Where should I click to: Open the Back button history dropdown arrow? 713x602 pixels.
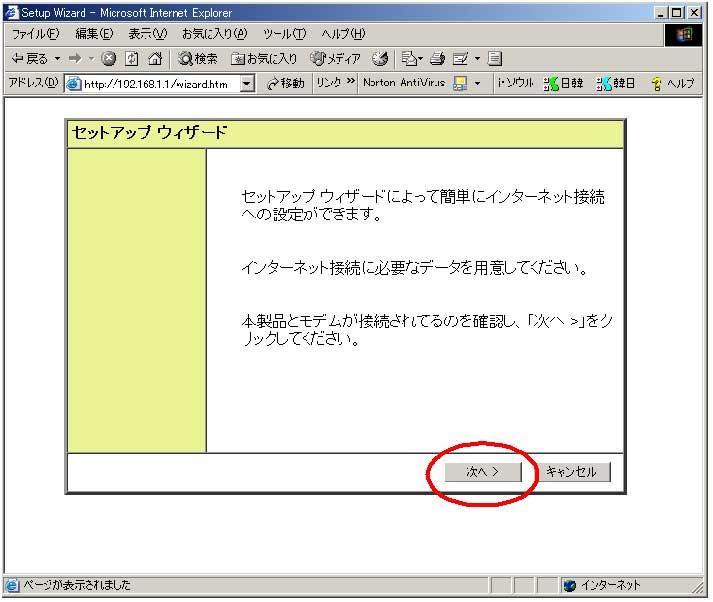[x=58, y=59]
